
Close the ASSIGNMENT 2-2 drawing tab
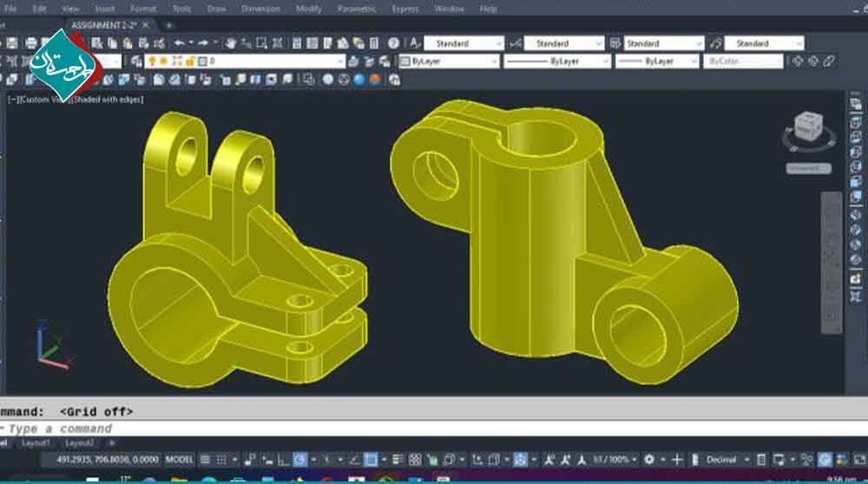point(146,25)
